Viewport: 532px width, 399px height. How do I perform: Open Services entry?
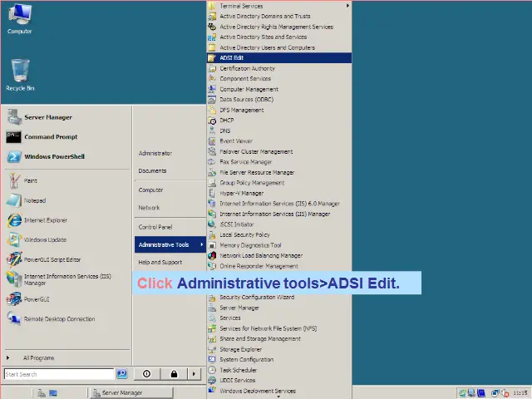click(230, 318)
